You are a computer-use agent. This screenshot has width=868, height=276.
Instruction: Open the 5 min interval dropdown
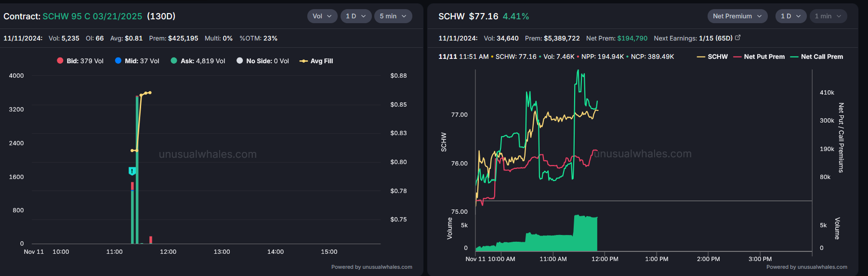(x=393, y=16)
